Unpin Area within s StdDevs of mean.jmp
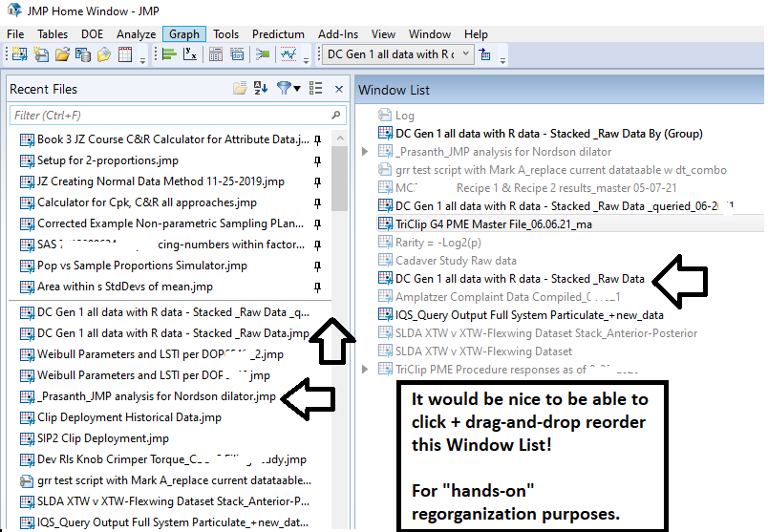768x532 pixels. pos(317,287)
